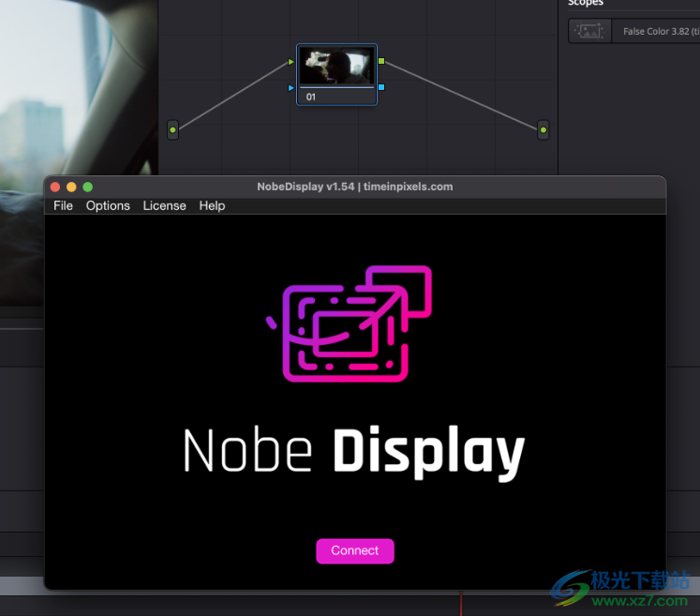Click the node graph source input connector
The width and height of the screenshot is (700, 616).
[172, 130]
